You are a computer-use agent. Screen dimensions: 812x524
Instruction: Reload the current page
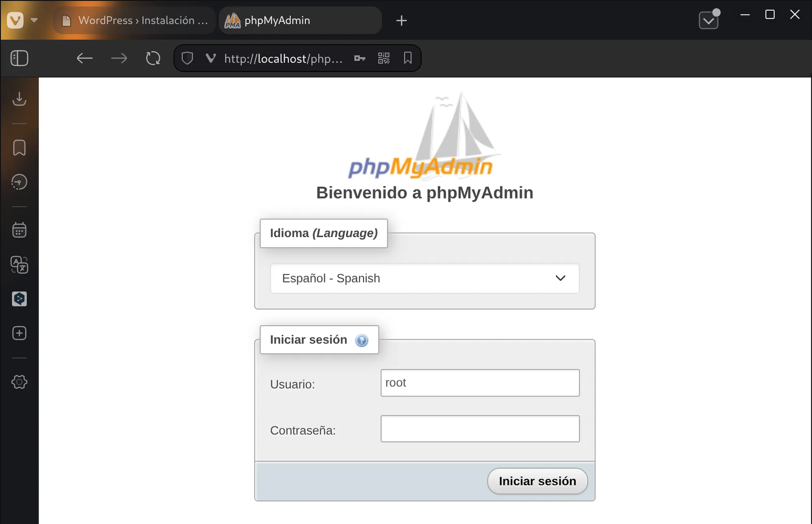click(153, 58)
